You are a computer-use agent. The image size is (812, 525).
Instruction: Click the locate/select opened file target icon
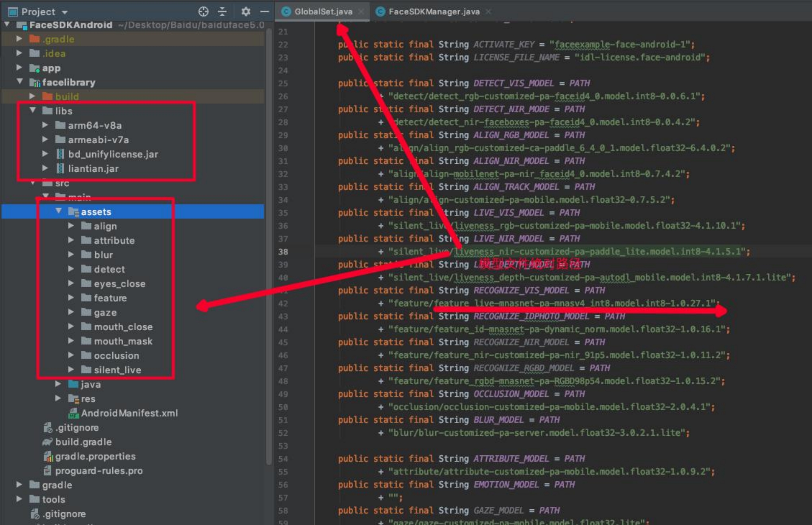(203, 12)
